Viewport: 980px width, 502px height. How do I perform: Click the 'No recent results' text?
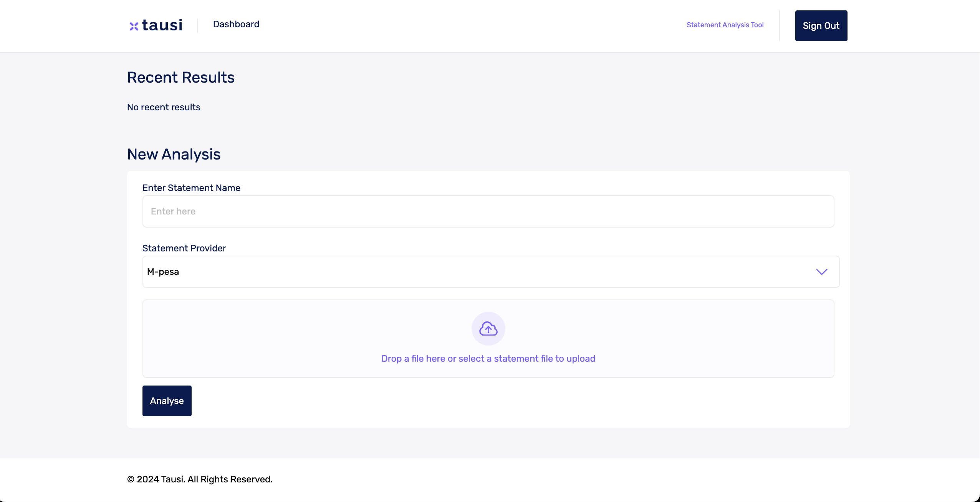(164, 107)
